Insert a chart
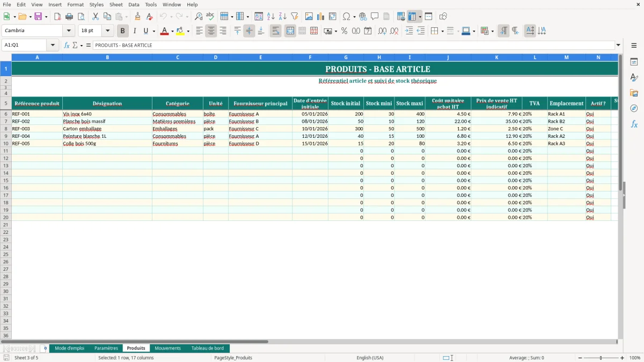 click(x=321, y=17)
